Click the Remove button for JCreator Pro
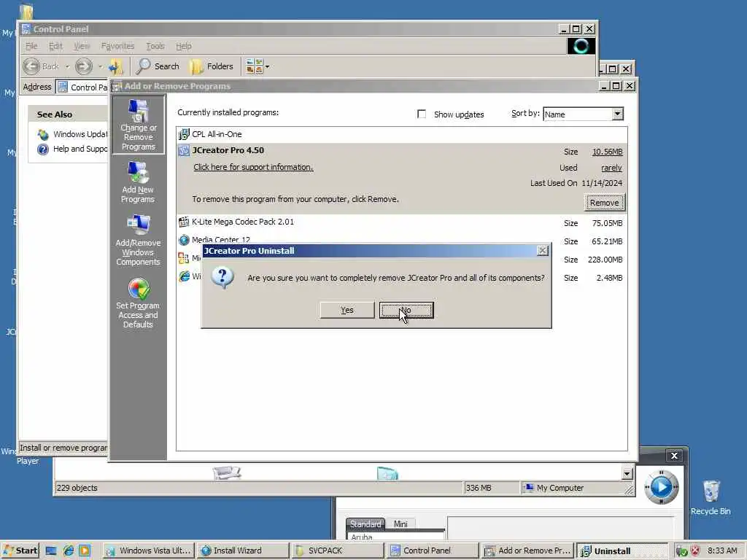Screen dimensions: 747x560 click(x=604, y=203)
